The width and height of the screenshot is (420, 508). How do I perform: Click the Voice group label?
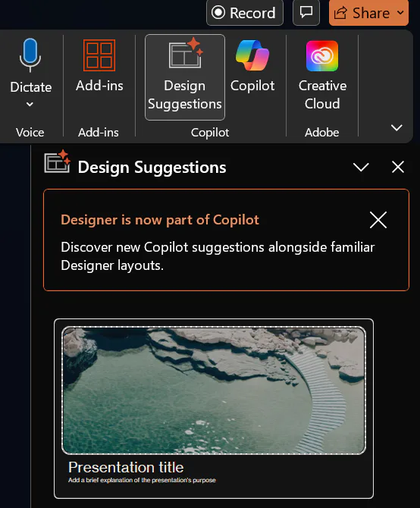point(30,133)
